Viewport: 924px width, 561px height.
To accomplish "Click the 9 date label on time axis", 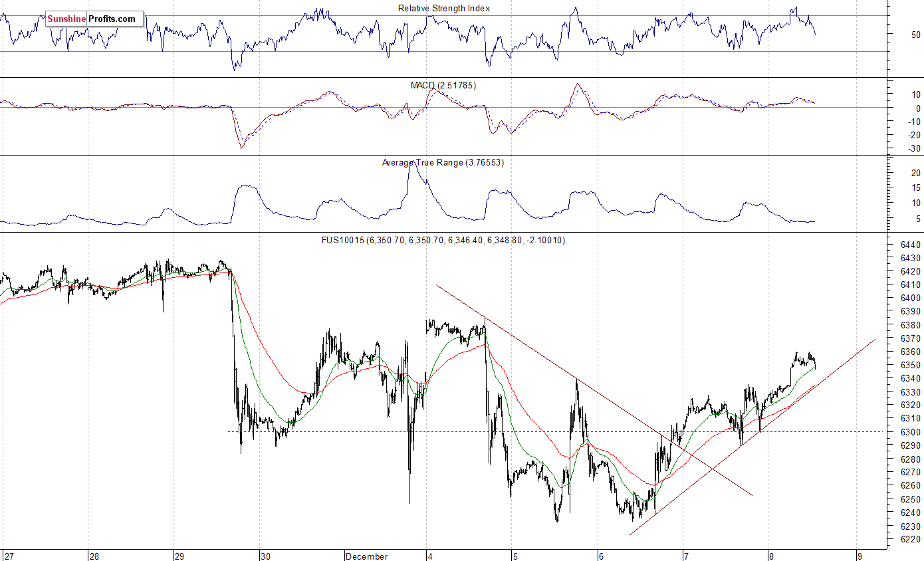I will [x=860, y=556].
